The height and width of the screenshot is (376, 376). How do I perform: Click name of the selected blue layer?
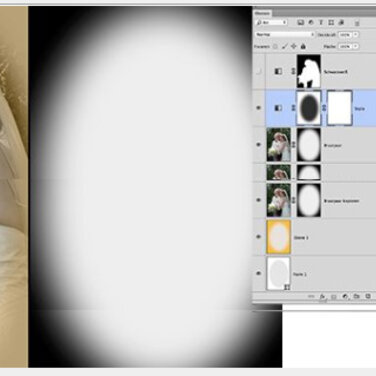click(x=359, y=109)
